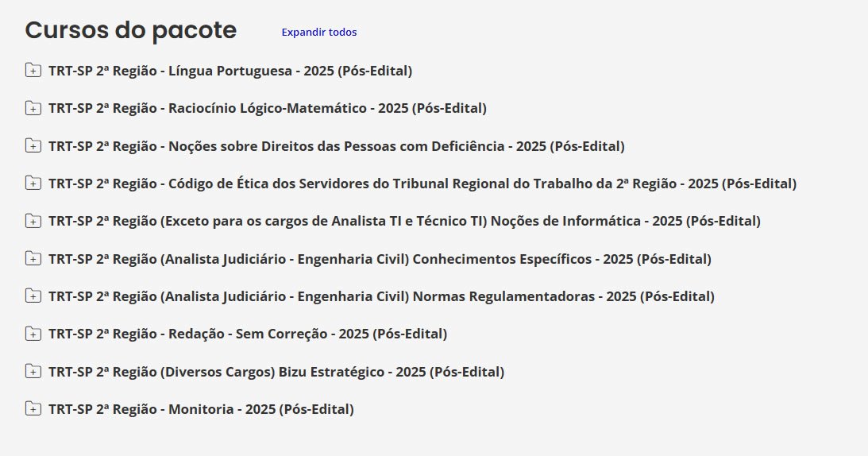Expand Bizu Estratégico using its plus folder icon
868x456 pixels.
[33, 372]
